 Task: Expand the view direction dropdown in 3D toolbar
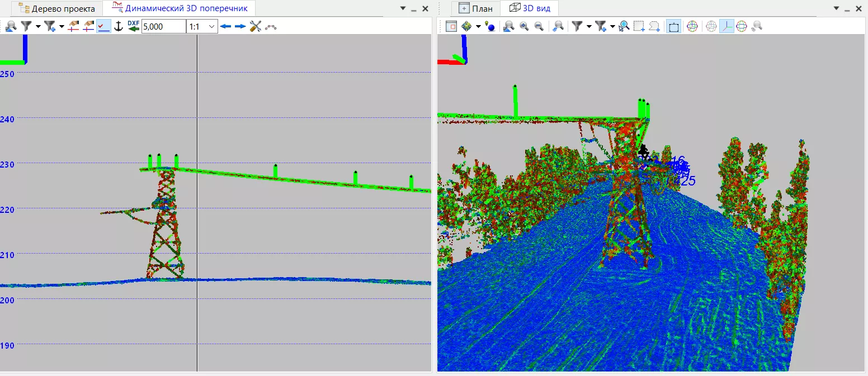click(x=478, y=26)
